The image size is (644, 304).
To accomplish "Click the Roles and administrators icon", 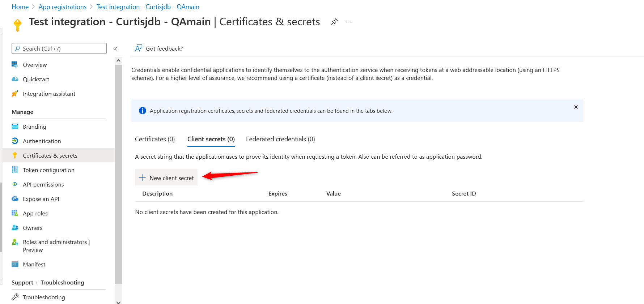I will coord(15,242).
